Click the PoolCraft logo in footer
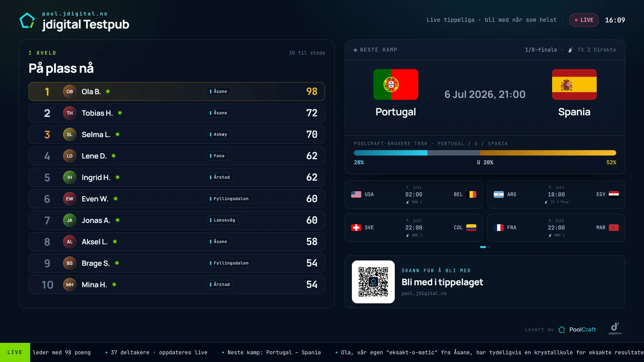The image size is (644, 362). (x=577, y=329)
